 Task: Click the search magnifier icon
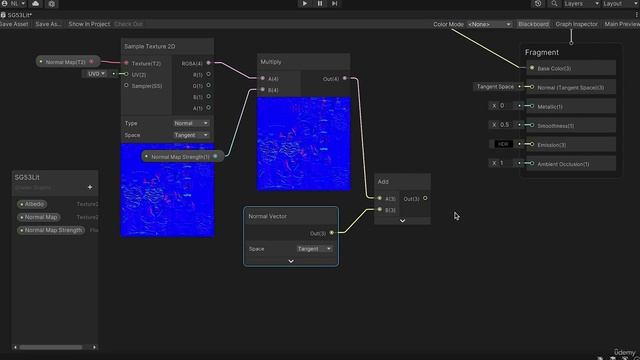(x=554, y=4)
